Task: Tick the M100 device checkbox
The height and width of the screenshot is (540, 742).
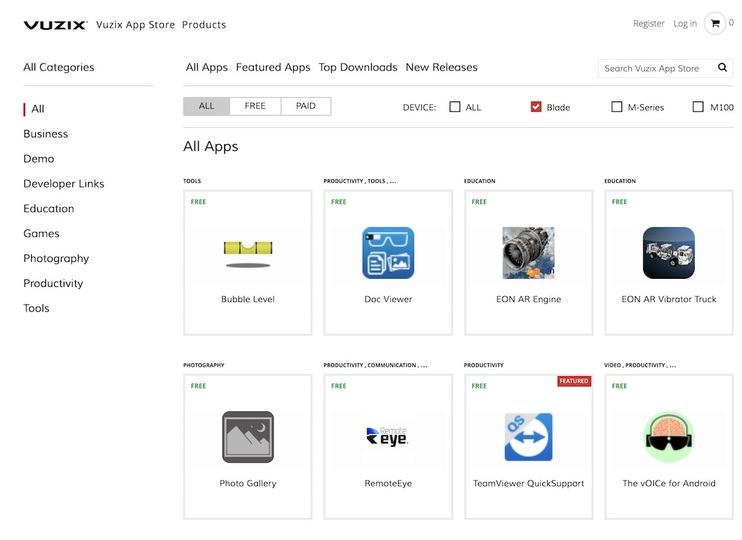Action: coord(698,107)
